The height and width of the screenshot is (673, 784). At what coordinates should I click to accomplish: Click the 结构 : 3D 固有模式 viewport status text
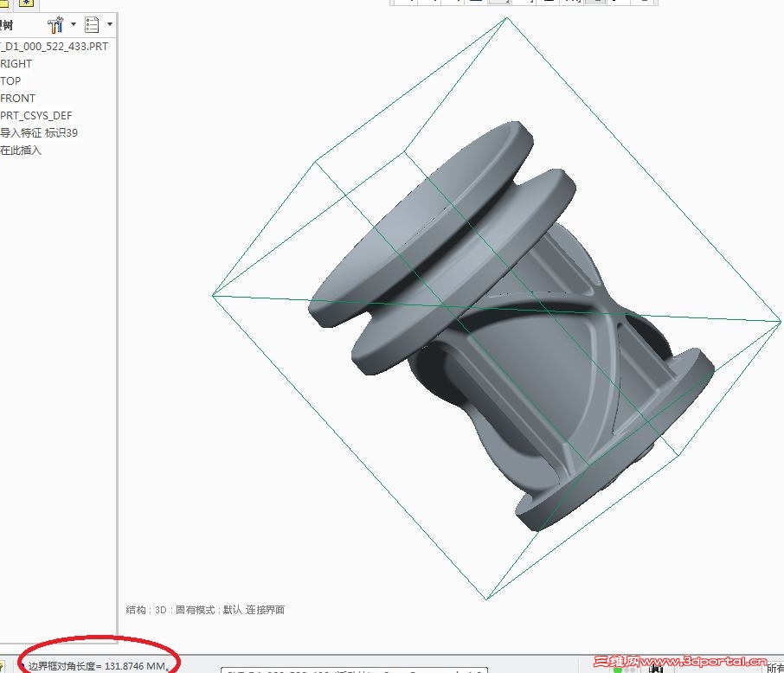(x=205, y=610)
